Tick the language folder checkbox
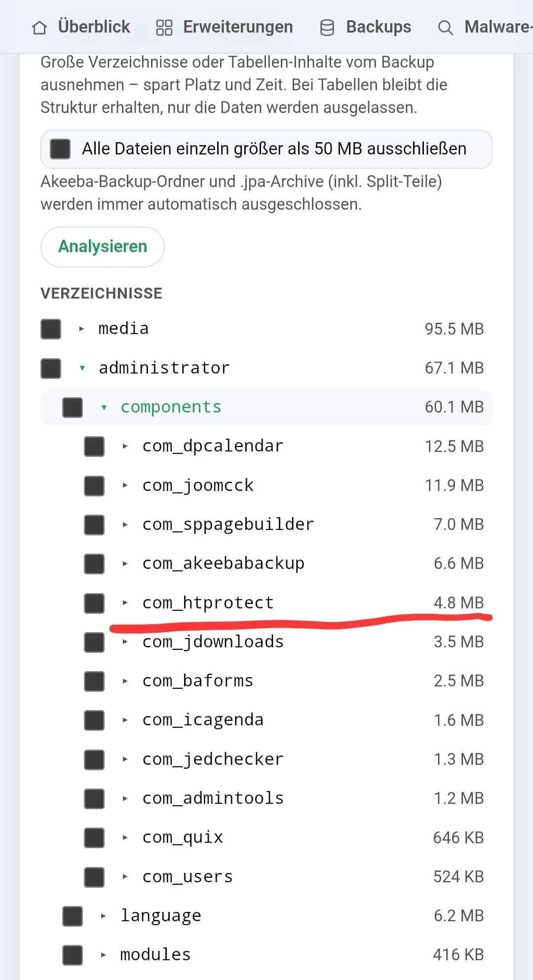 click(73, 916)
